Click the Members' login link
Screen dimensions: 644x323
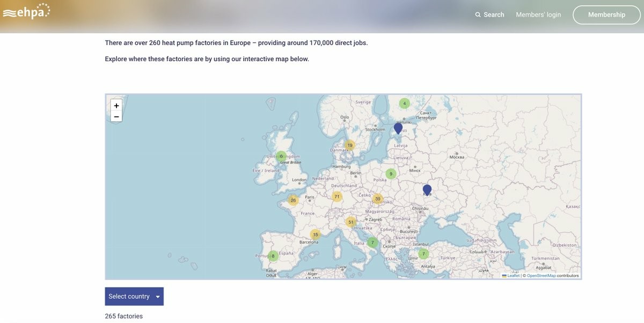[538, 15]
